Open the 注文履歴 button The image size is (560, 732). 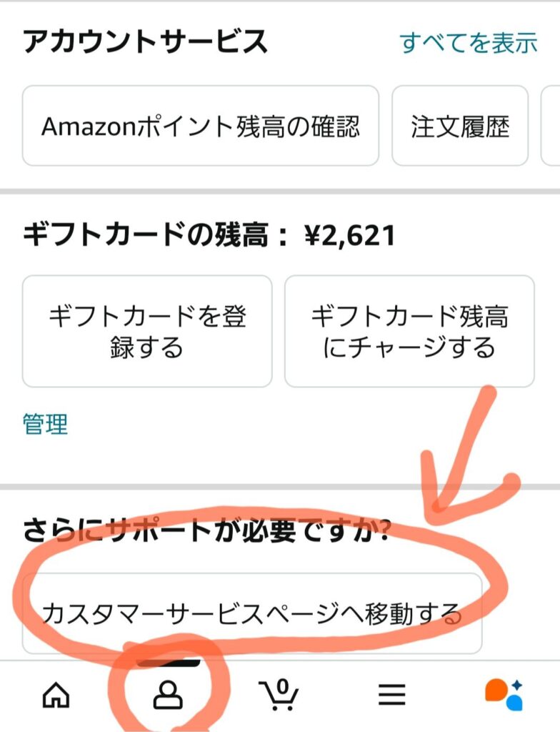[x=460, y=127]
